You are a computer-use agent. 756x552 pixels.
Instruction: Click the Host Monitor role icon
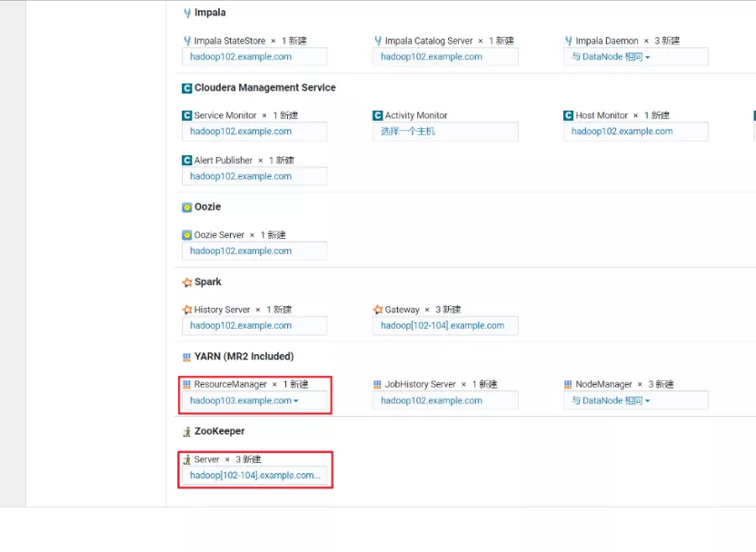[x=569, y=115]
